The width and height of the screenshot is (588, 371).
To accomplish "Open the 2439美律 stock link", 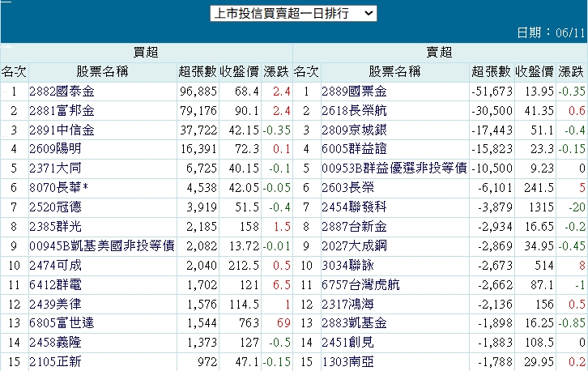I will pos(55,305).
